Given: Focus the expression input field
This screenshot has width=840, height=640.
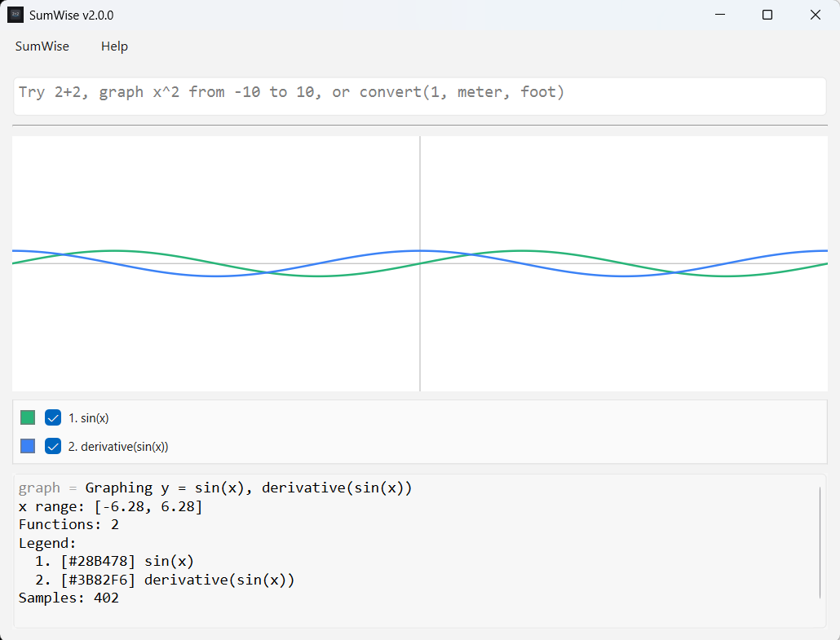Looking at the screenshot, I should pyautogui.click(x=419, y=96).
